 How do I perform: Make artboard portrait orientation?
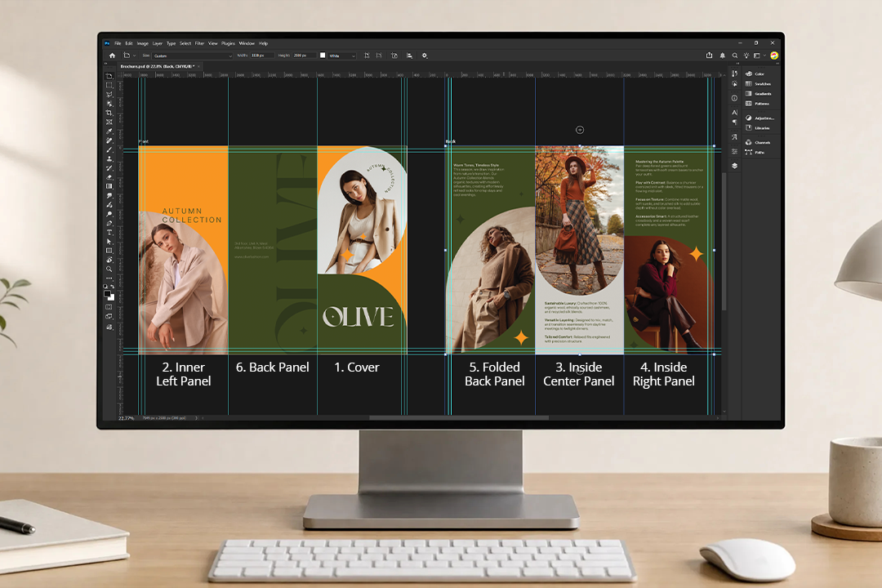pos(367,56)
